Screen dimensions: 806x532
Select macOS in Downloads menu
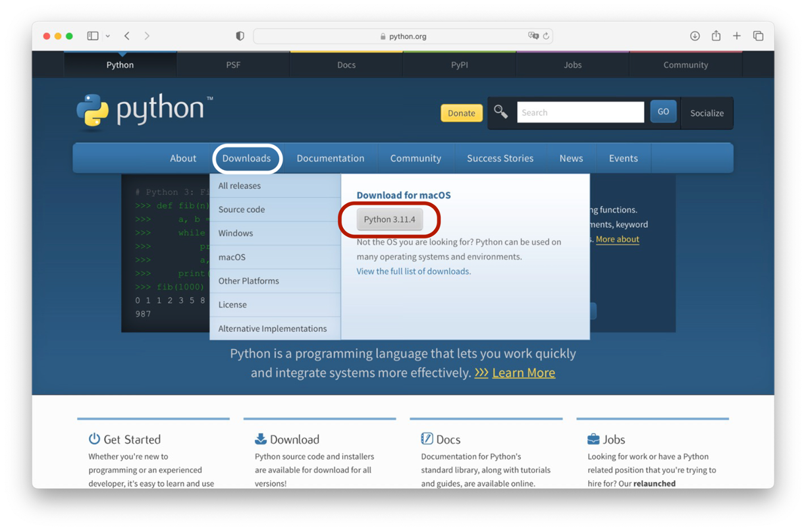click(x=275, y=257)
